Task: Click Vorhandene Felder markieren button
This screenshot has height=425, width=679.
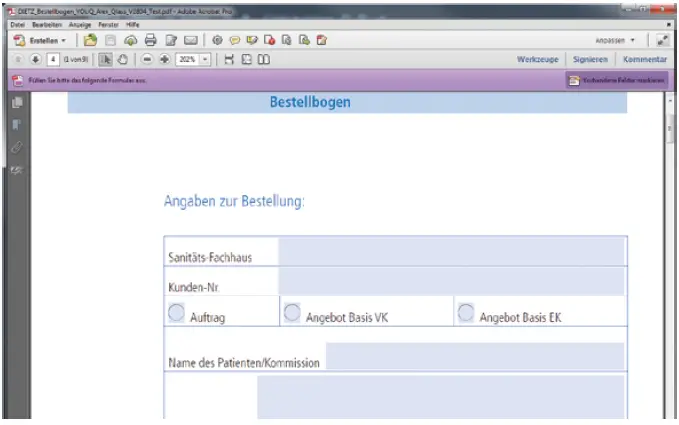Action: pyautogui.click(x=617, y=81)
